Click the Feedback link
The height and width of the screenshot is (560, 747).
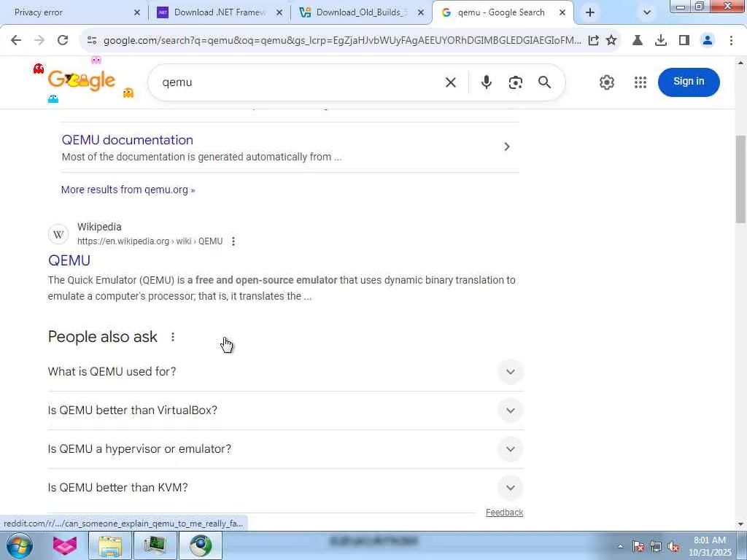click(x=504, y=513)
